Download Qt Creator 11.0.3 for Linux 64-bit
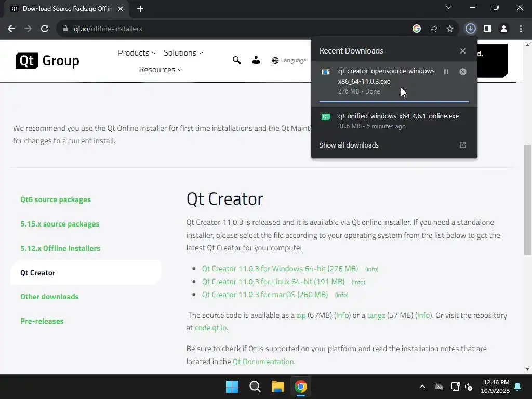The height and width of the screenshot is (399, 532). 273,282
